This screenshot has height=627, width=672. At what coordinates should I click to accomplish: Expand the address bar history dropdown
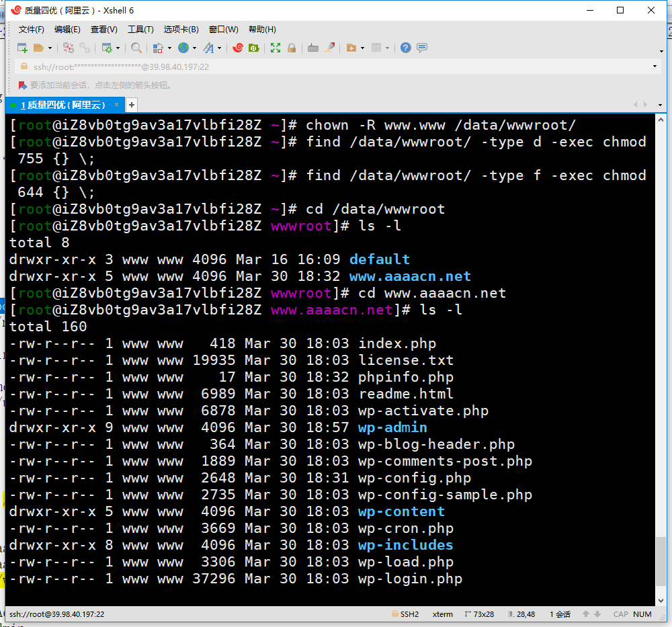[x=655, y=67]
